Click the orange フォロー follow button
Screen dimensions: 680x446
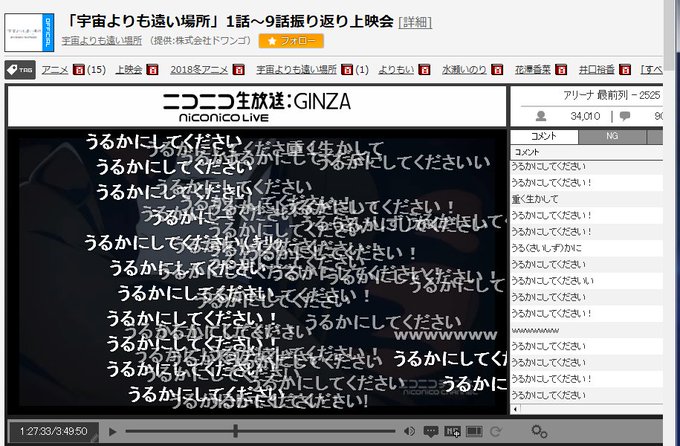(291, 41)
